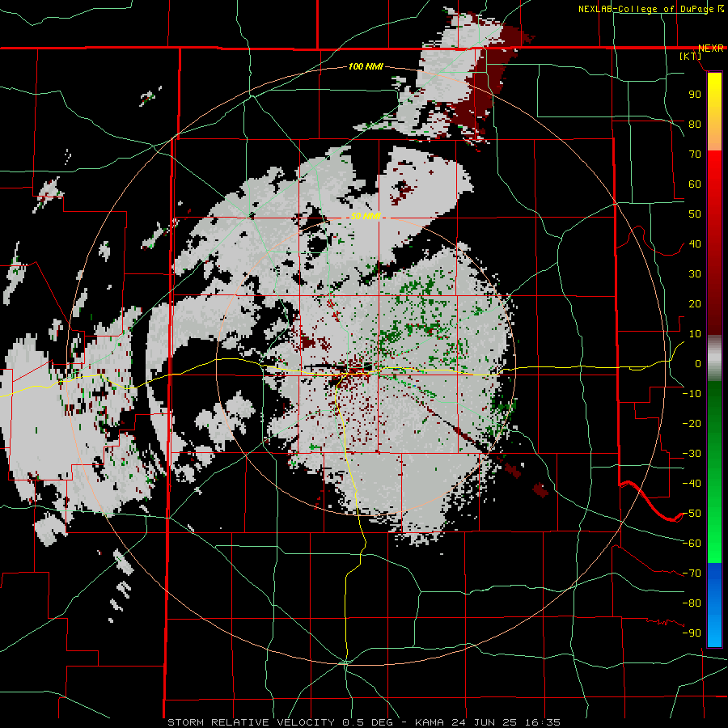
Task: Click the blue bottom segment of the color bar
Action: coord(714,604)
